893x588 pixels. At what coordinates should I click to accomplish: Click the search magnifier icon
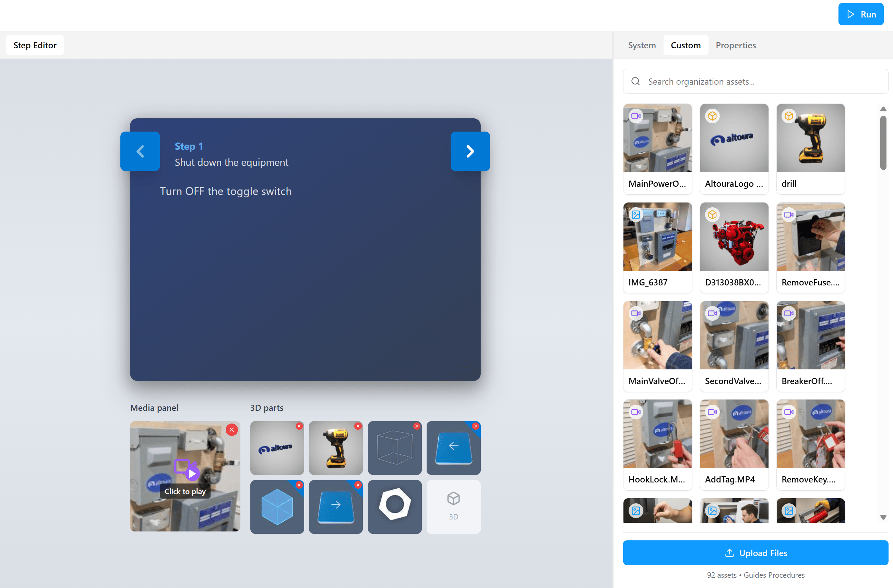click(635, 81)
